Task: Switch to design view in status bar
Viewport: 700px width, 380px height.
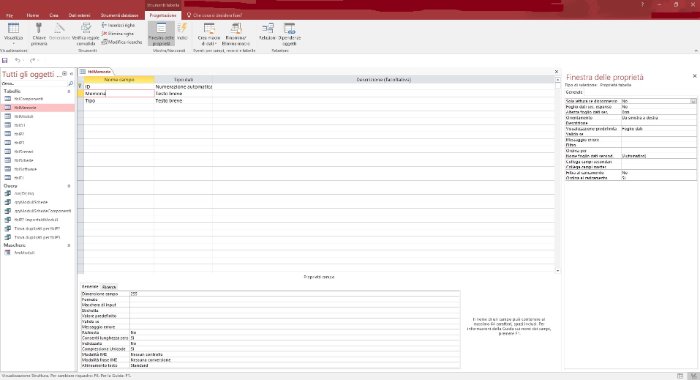Action: pos(693,376)
